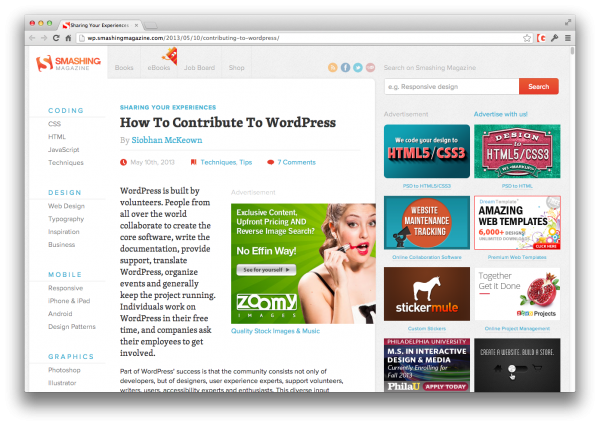Open author Siobhan McKeown link
Screen dimensions: 600x426
pos(167,140)
